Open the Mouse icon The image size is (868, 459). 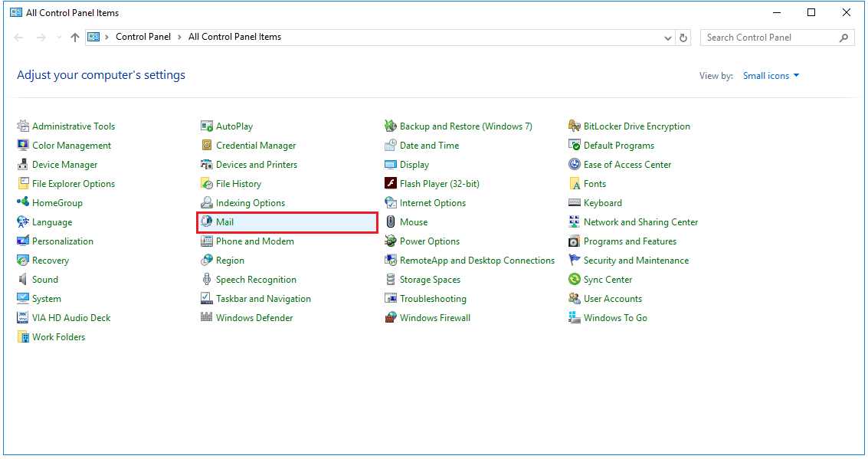coord(390,222)
